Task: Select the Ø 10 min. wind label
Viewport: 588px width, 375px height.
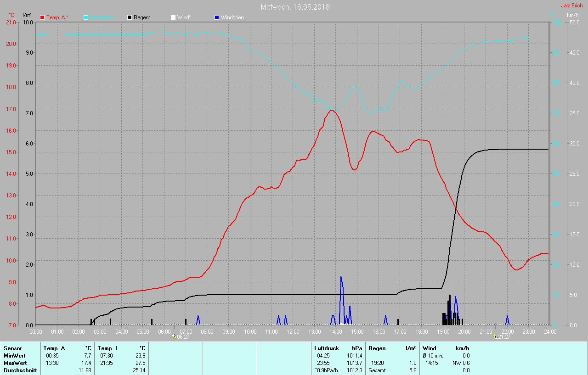Action: click(x=433, y=356)
